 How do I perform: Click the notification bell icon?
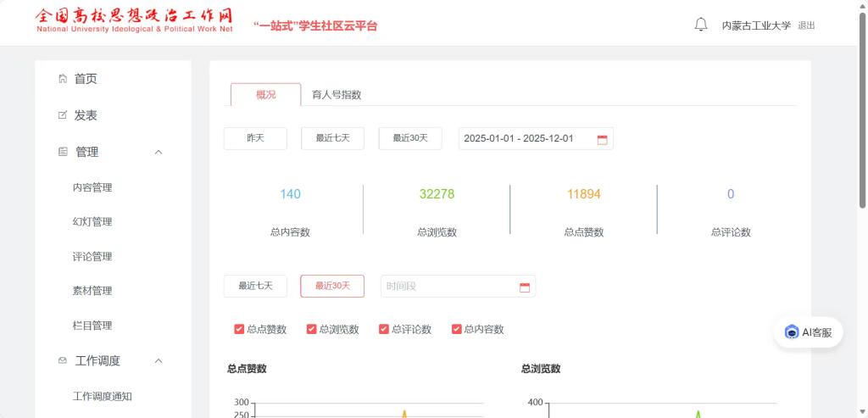coord(701,25)
